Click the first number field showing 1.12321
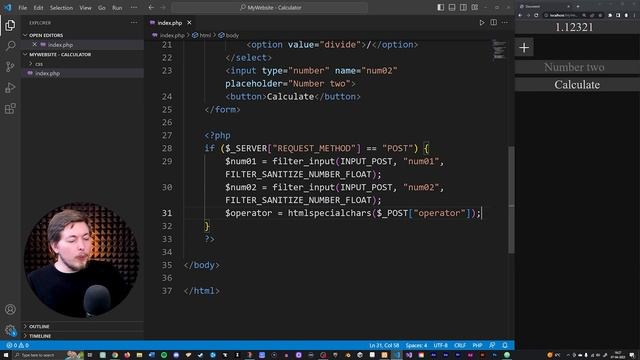The image size is (640, 360). tap(577, 27)
